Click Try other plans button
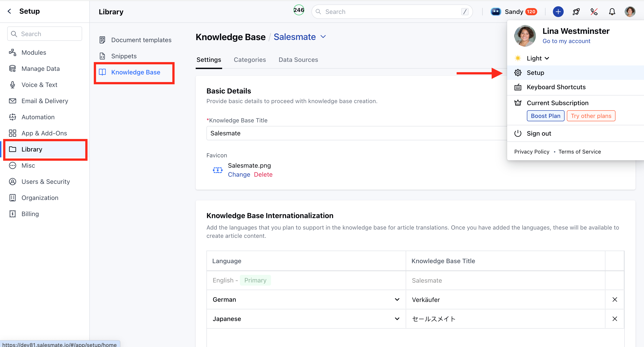The image size is (644, 347). pos(591,116)
